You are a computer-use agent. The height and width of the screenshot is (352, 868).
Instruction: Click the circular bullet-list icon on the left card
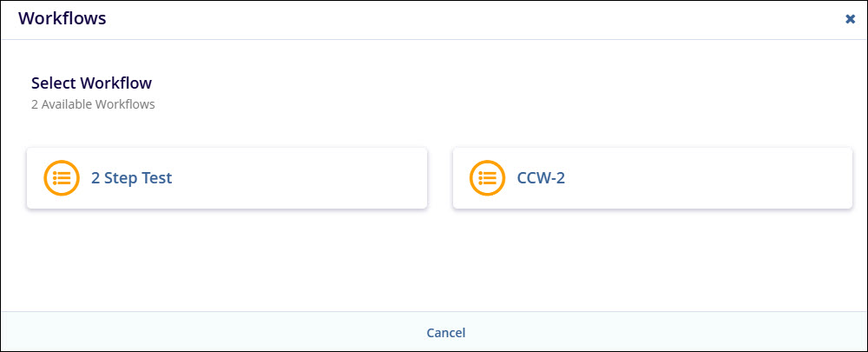(x=62, y=178)
